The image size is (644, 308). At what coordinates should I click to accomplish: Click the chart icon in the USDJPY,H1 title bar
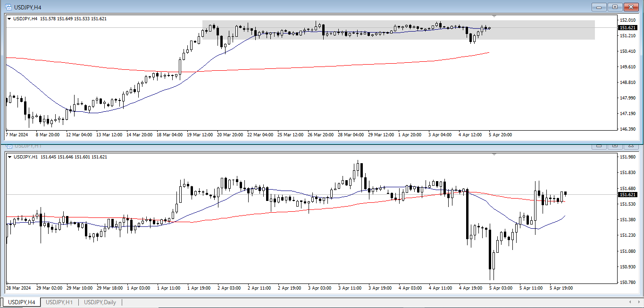tap(8, 145)
